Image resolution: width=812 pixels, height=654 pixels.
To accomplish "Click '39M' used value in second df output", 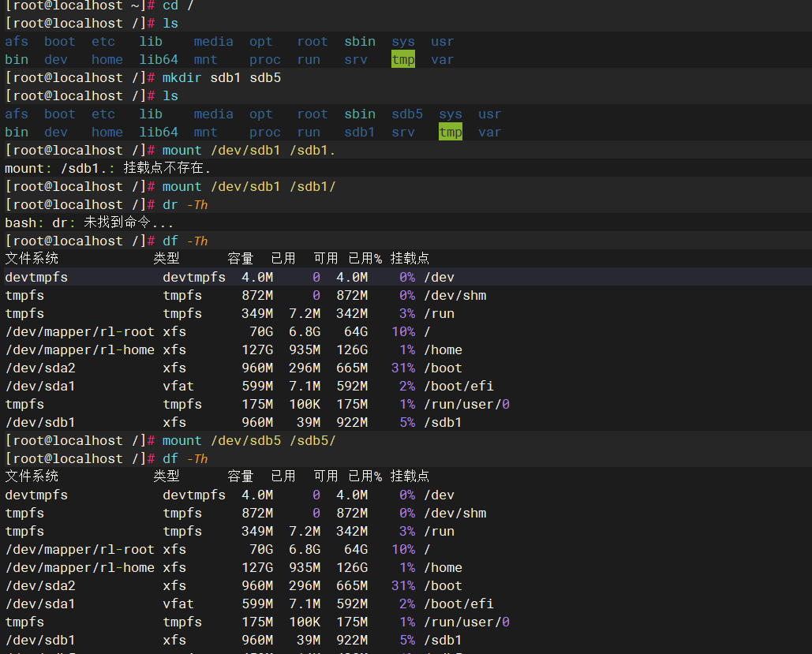I will (x=309, y=640).
